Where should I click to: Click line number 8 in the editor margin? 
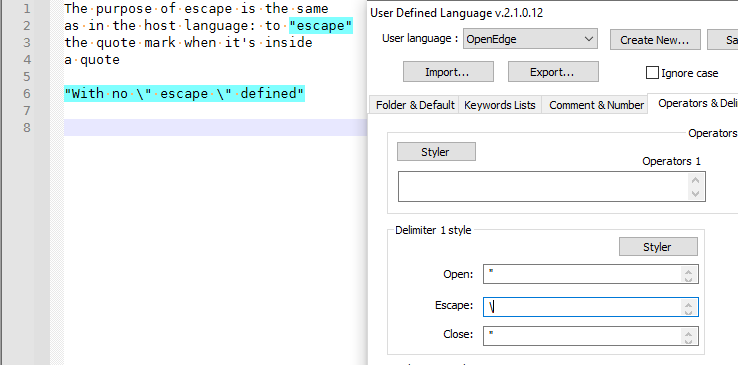tap(26, 127)
